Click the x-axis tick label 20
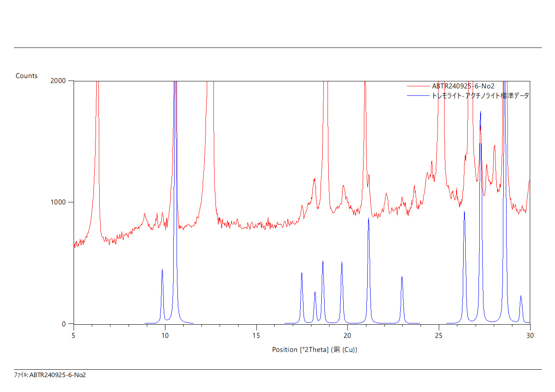The width and height of the screenshot is (555, 392). point(347,335)
